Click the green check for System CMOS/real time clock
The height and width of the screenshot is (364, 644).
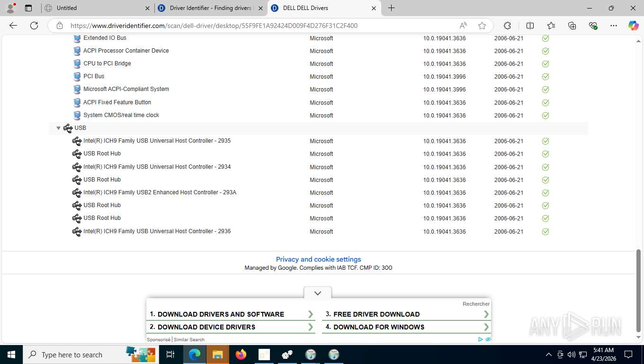(x=546, y=115)
